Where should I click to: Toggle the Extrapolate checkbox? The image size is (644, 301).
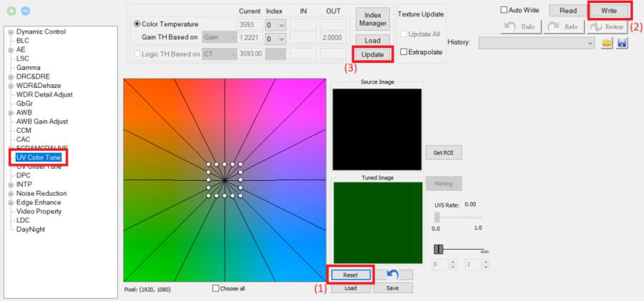point(404,52)
